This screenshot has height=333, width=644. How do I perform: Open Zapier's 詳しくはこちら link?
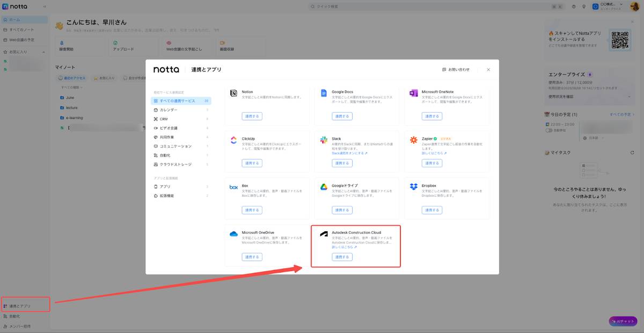click(434, 153)
